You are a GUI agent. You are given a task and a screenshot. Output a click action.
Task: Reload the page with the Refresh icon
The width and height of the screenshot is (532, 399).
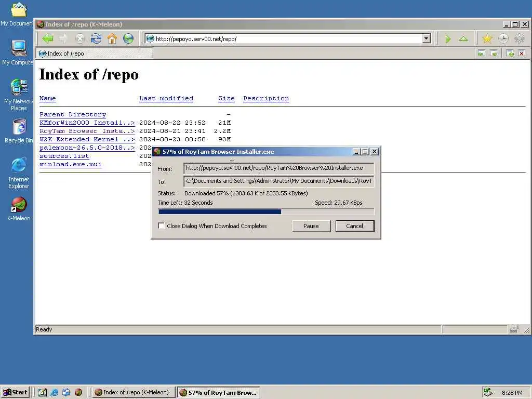click(96, 38)
